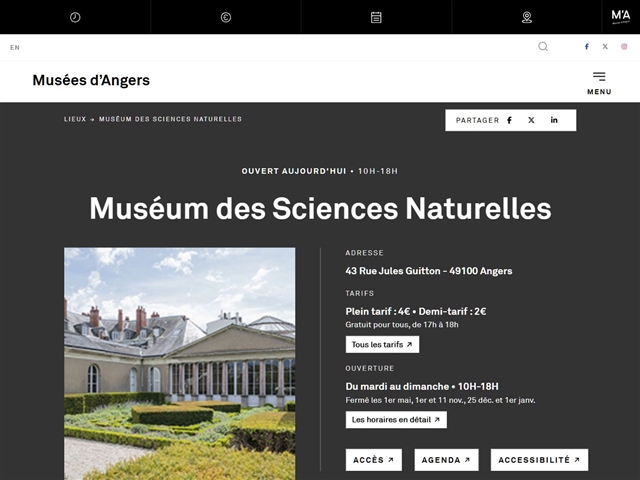The image size is (640, 480).
Task: Open the opening hours clock icon
Action: [75, 17]
